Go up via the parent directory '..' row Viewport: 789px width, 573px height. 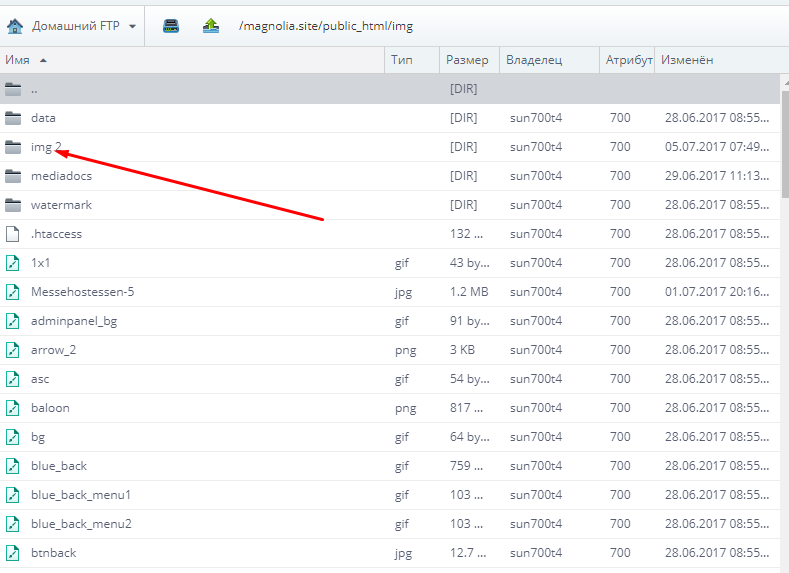pos(34,89)
